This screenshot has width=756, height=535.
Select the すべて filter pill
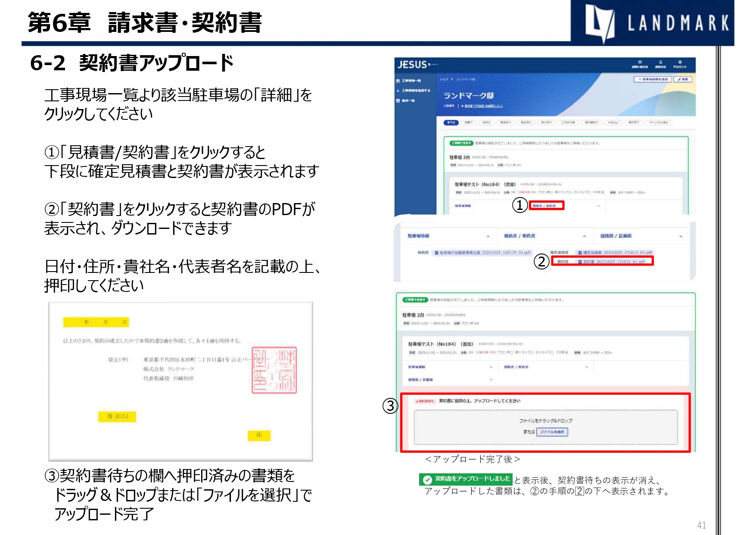click(x=451, y=122)
